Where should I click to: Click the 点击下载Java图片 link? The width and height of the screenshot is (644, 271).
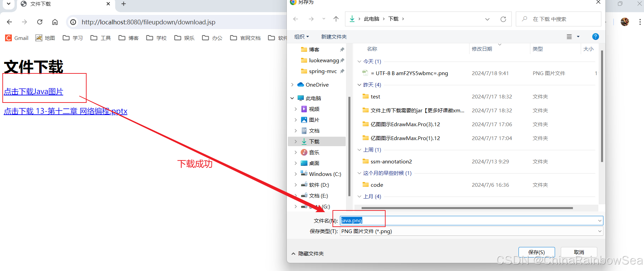[33, 92]
